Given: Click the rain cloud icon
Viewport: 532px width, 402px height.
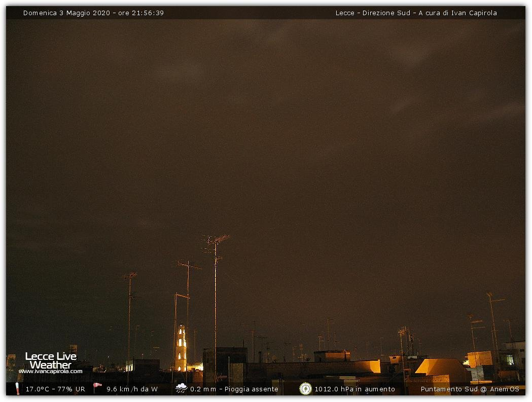Looking at the screenshot, I should [x=181, y=388].
